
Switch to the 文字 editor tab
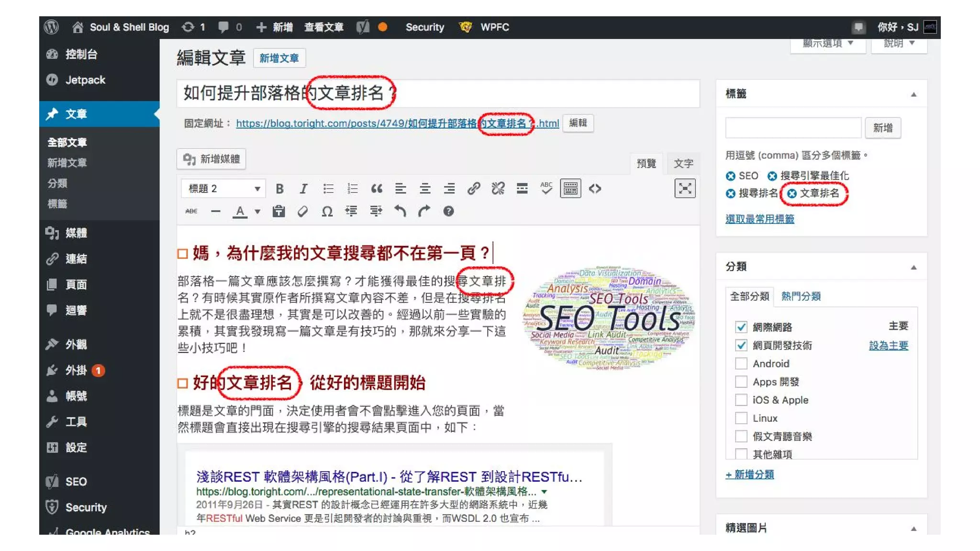683,164
